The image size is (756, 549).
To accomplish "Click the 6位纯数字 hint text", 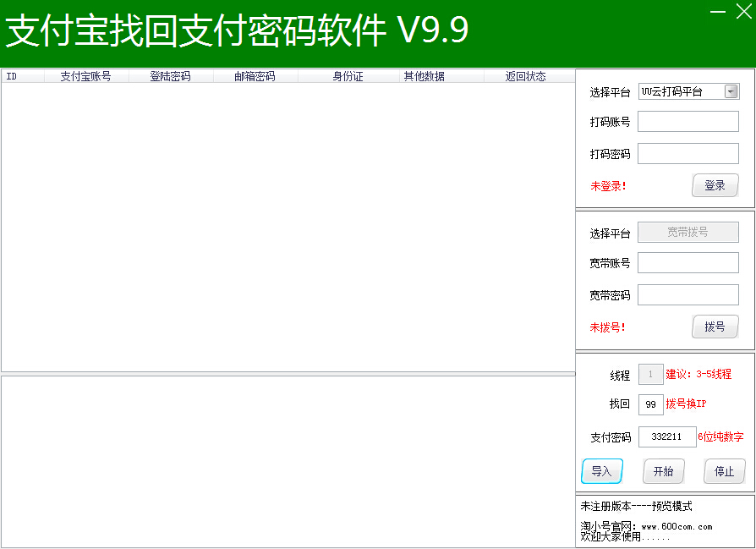I will point(720,436).
